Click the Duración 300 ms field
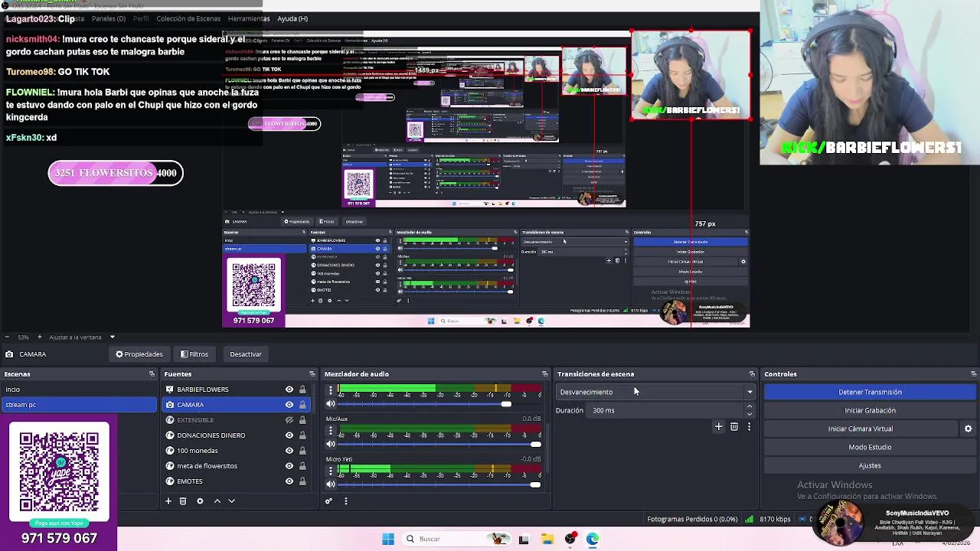Image resolution: width=980 pixels, height=551 pixels. point(666,410)
